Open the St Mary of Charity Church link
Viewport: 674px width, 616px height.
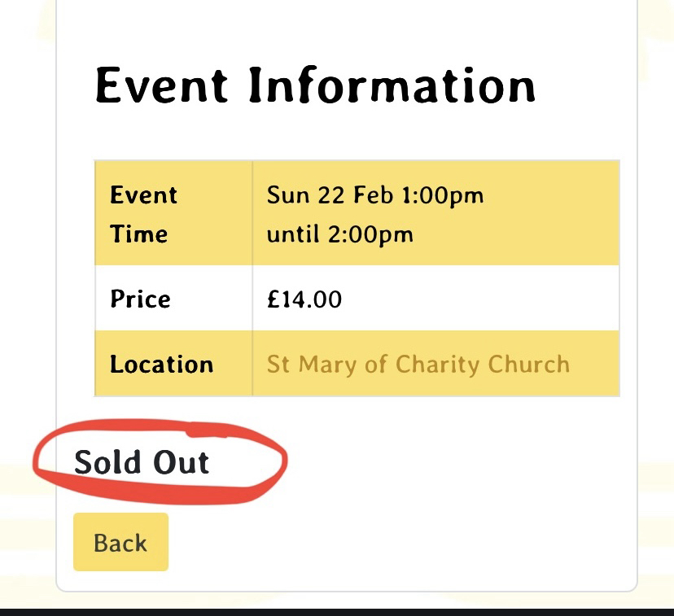tap(418, 364)
